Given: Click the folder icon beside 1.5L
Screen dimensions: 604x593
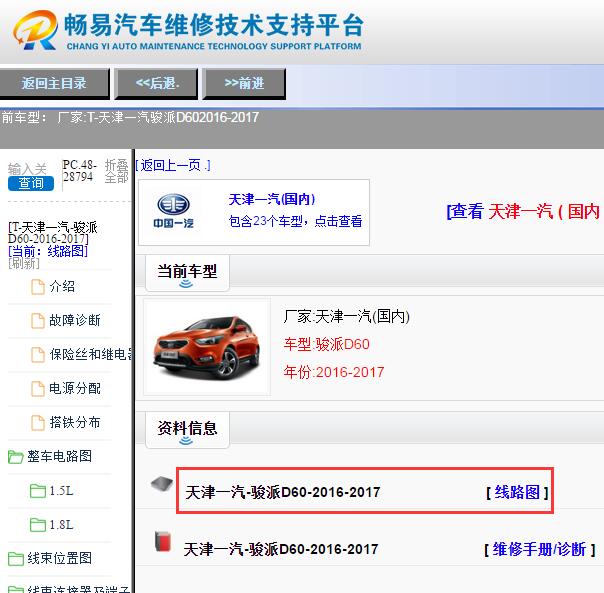Looking at the screenshot, I should (38, 491).
